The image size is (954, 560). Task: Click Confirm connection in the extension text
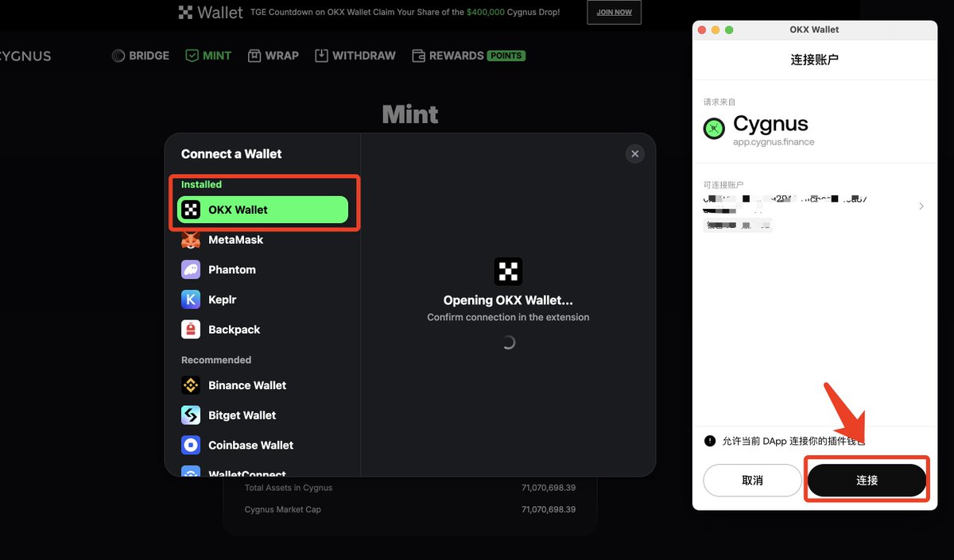point(508,317)
